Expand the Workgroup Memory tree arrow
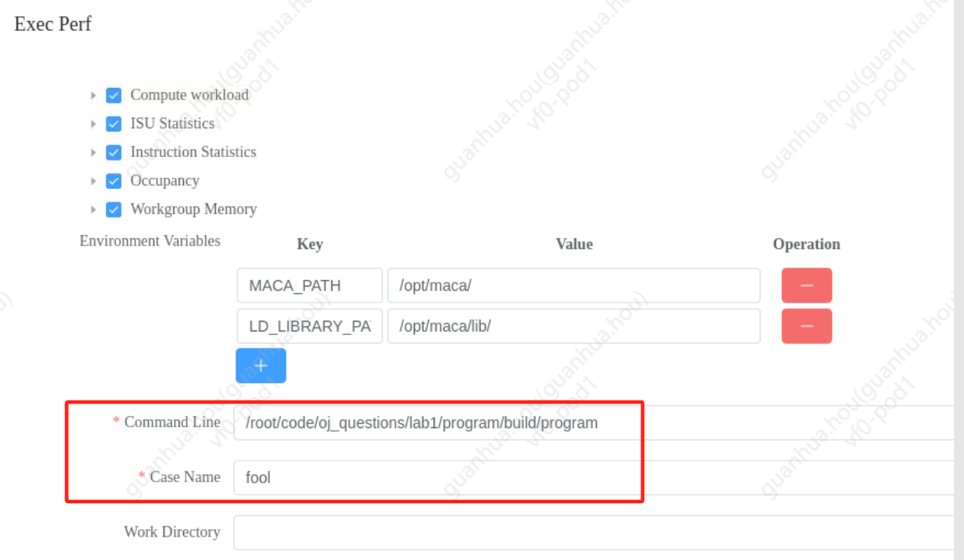964x560 pixels. [x=94, y=210]
